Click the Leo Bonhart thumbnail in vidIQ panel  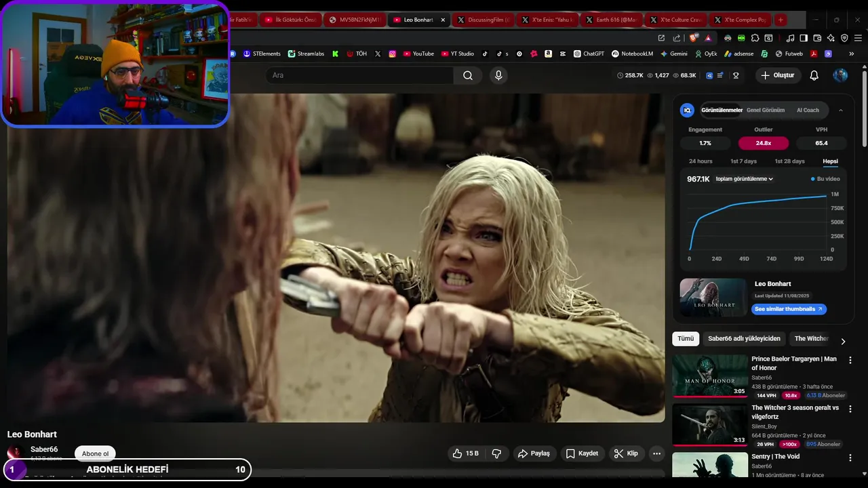[713, 298]
